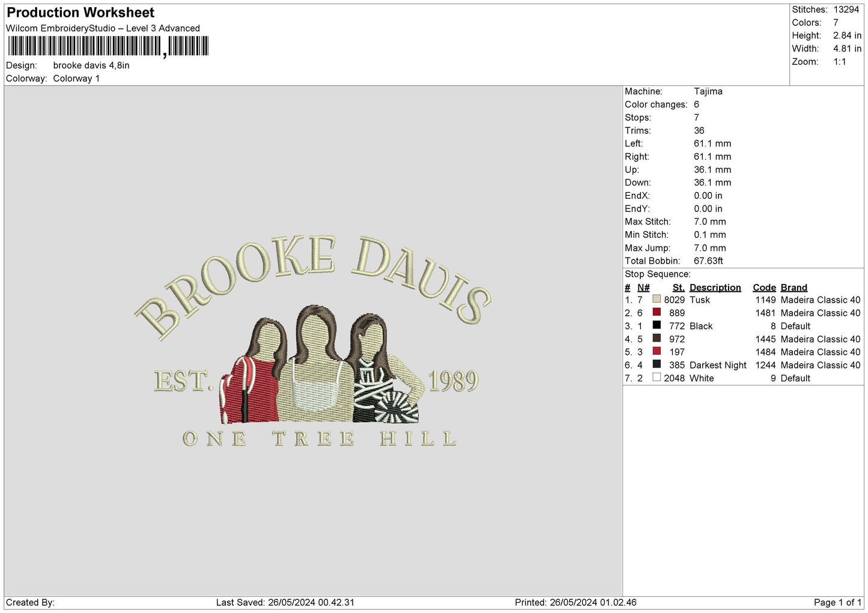The height and width of the screenshot is (613, 868).
Task: Click the Height value 2.84 in
Action: pyautogui.click(x=847, y=35)
